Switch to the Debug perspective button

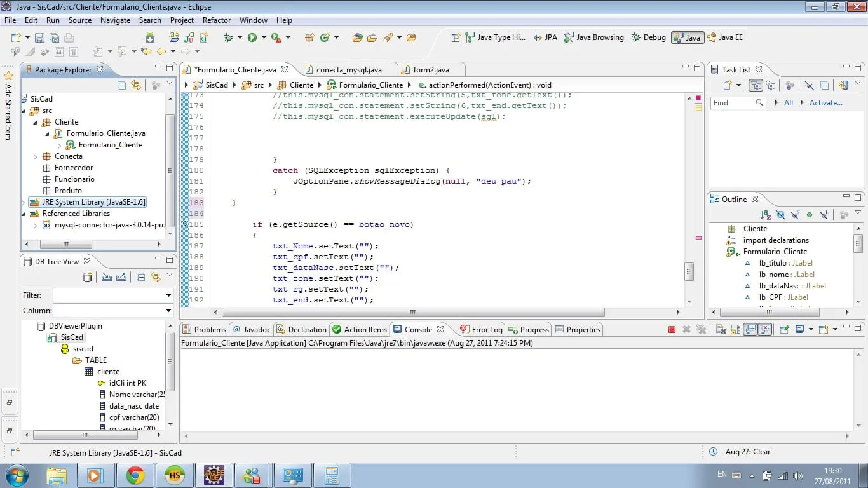pos(649,37)
